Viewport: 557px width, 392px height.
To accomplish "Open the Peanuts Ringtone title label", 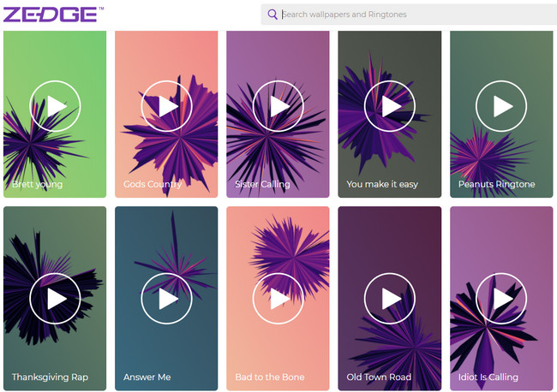I will (496, 184).
